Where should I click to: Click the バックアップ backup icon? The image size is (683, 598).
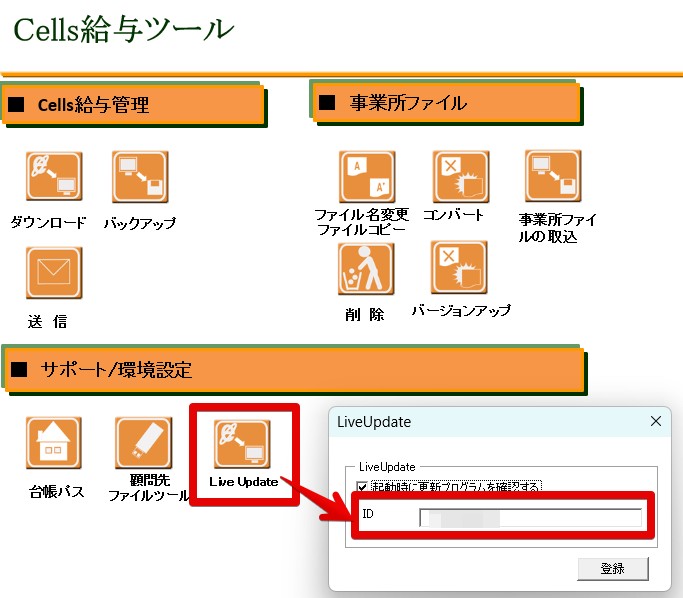pyautogui.click(x=140, y=178)
